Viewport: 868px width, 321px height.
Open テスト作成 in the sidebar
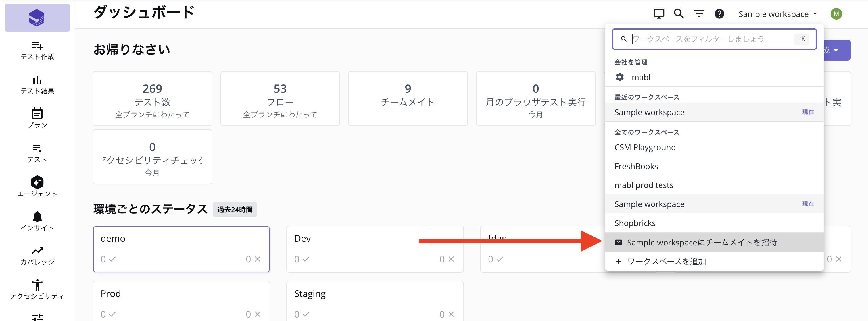coord(37,51)
